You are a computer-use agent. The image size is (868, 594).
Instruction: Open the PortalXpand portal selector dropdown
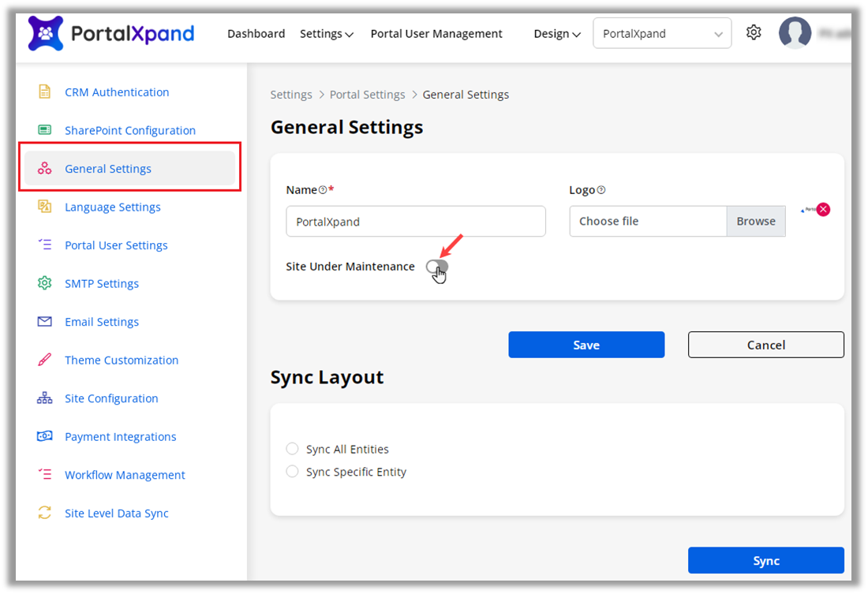pos(661,34)
